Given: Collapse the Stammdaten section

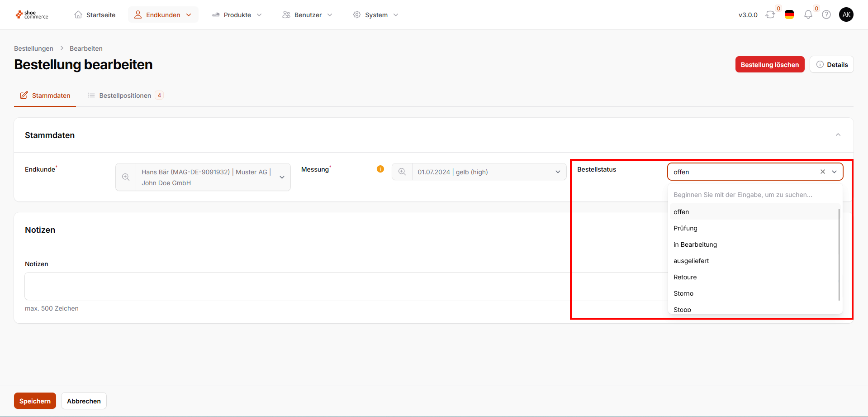Looking at the screenshot, I should tap(838, 135).
